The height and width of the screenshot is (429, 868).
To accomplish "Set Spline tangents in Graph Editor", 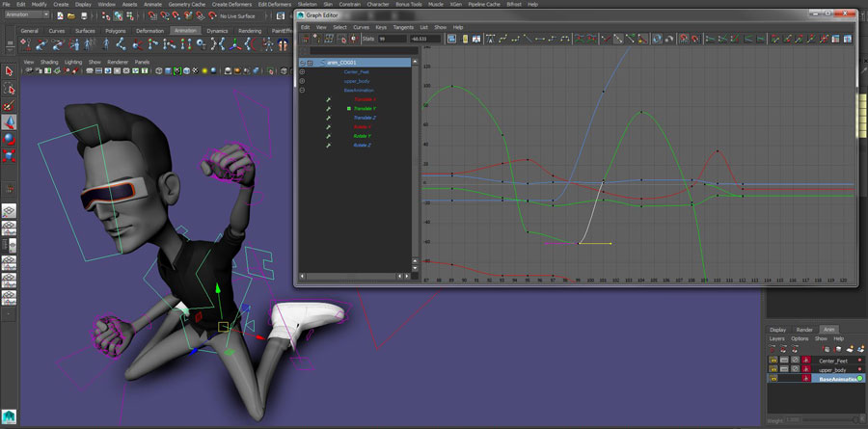I will (x=503, y=39).
